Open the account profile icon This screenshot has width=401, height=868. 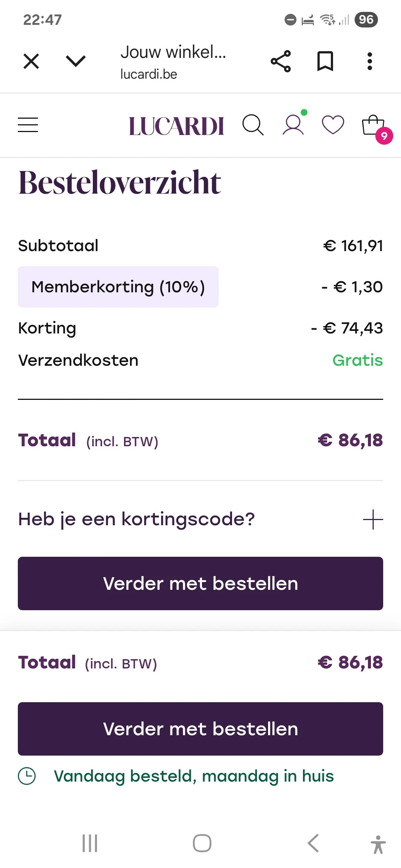point(293,124)
